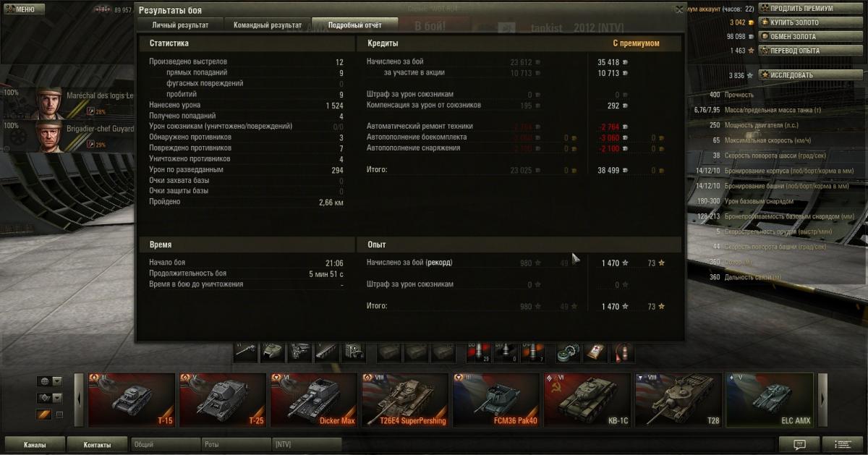Image resolution: width=868 pixels, height=455 pixels.
Task: Open the Каналы button
Action: (35, 444)
